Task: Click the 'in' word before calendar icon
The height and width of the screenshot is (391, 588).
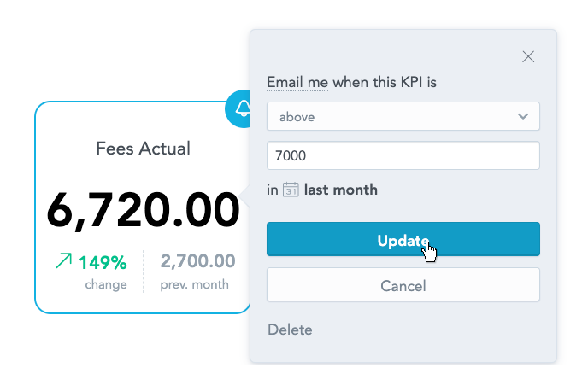Action: click(x=273, y=190)
